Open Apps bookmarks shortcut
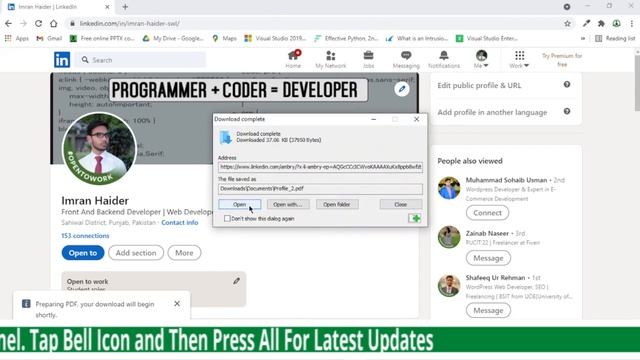The image size is (640, 360). tap(17, 38)
